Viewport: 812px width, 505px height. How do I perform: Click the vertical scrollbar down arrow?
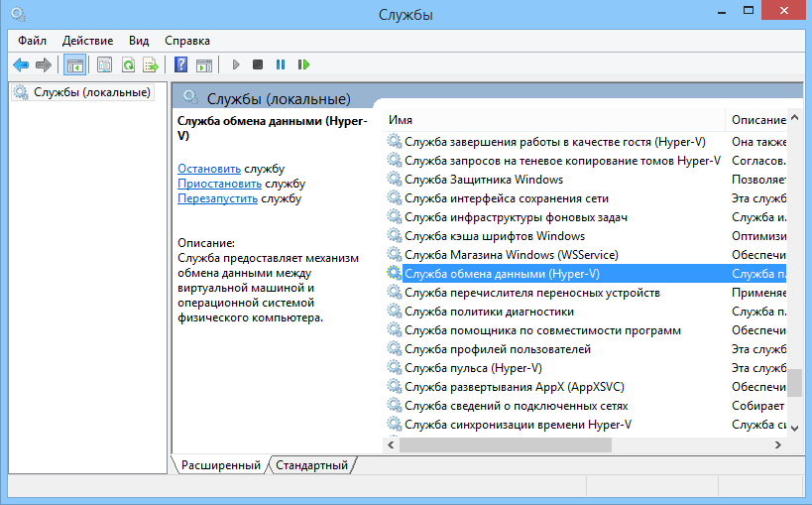tap(794, 427)
